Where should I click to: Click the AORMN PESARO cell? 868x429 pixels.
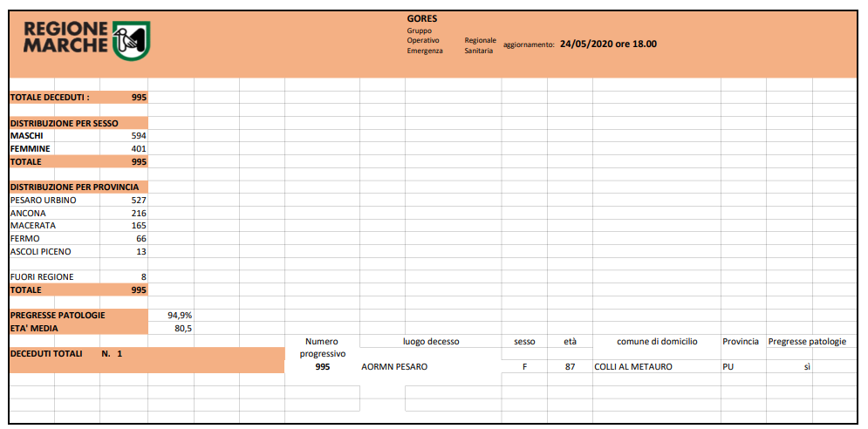394,366
